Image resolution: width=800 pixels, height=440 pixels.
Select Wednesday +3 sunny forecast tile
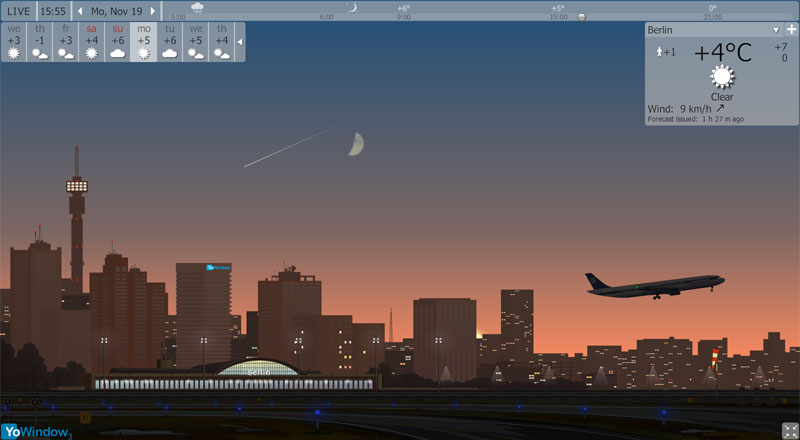pyautogui.click(x=14, y=41)
